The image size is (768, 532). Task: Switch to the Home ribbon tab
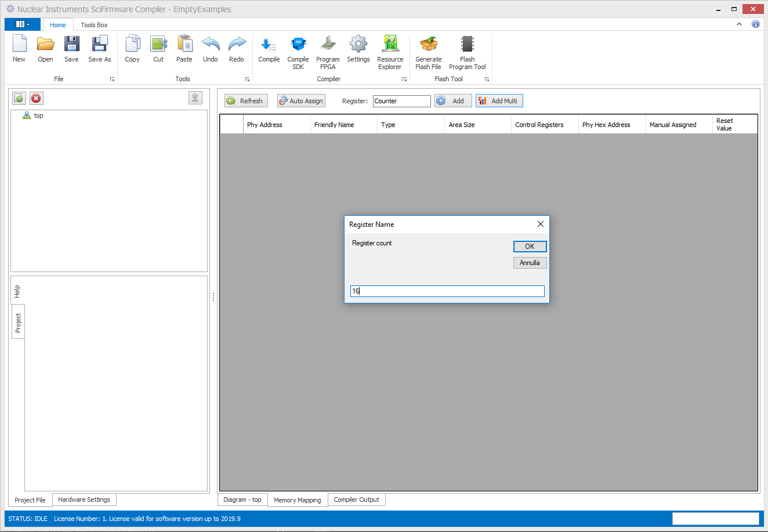click(58, 25)
